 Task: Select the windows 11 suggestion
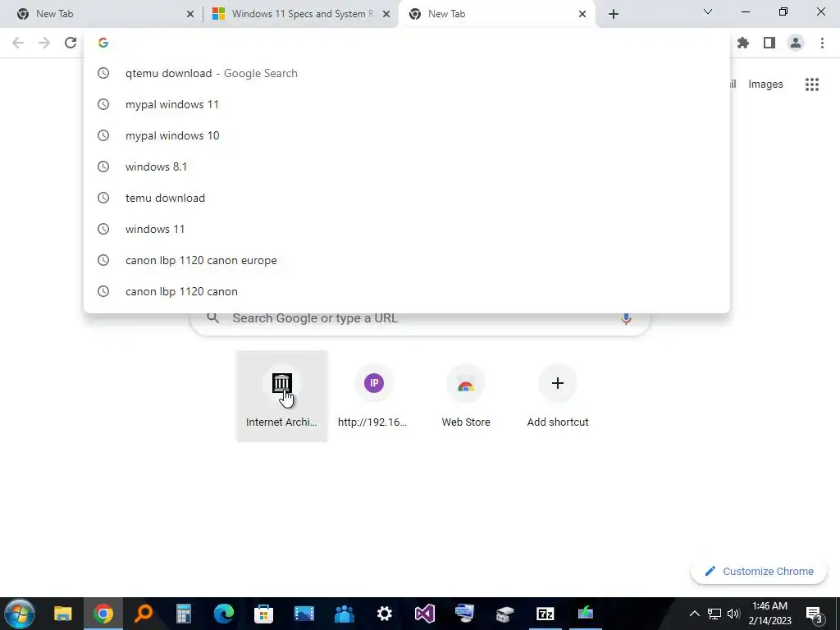(407, 229)
